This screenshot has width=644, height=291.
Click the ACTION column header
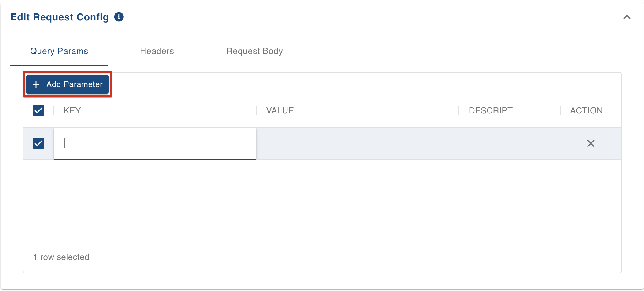[586, 110]
